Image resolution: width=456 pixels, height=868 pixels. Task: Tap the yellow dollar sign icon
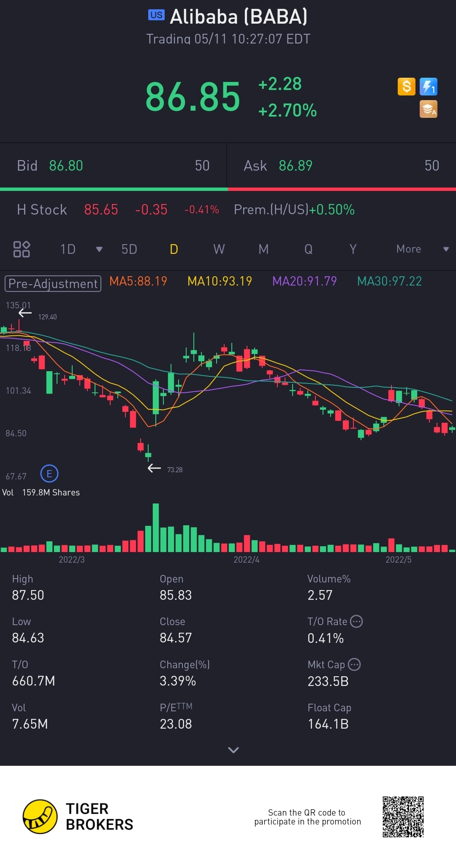[406, 87]
